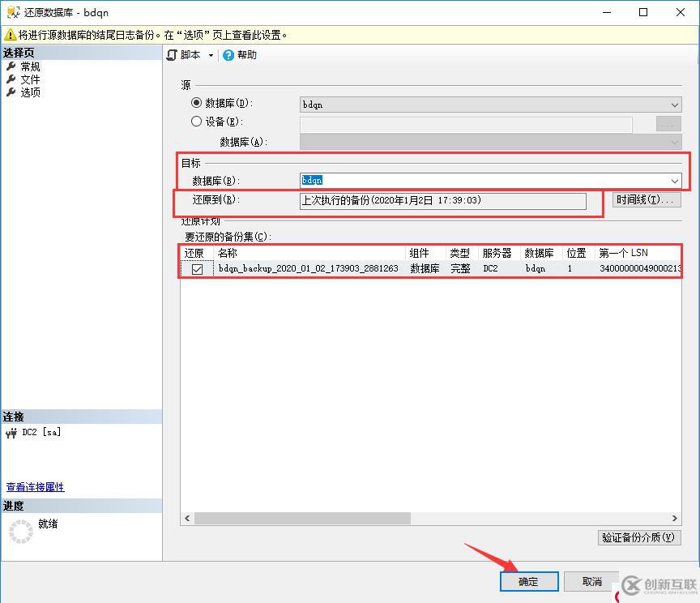Click the device browse ellipsis button

tap(668, 124)
